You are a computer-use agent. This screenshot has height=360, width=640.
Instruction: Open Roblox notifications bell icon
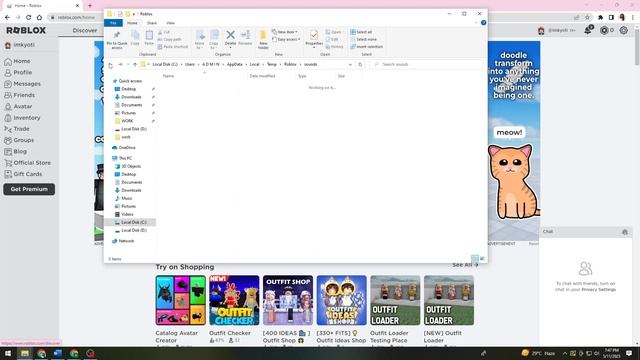point(588,30)
